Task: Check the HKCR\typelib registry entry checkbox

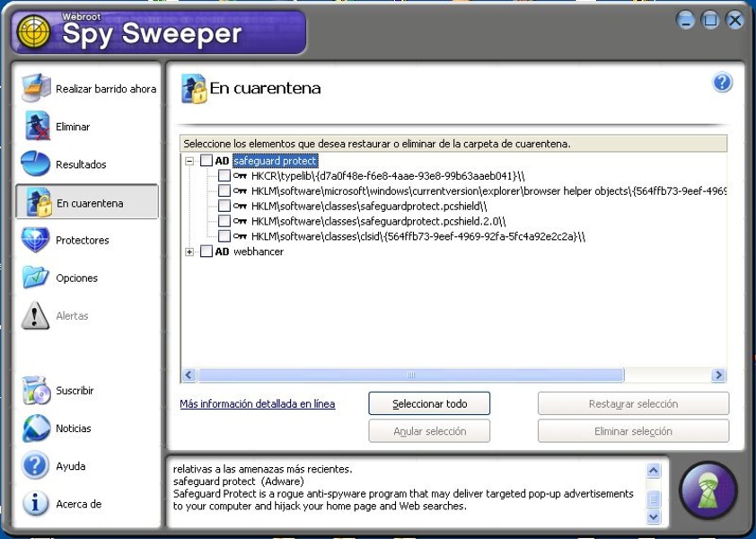Action: pos(224,176)
